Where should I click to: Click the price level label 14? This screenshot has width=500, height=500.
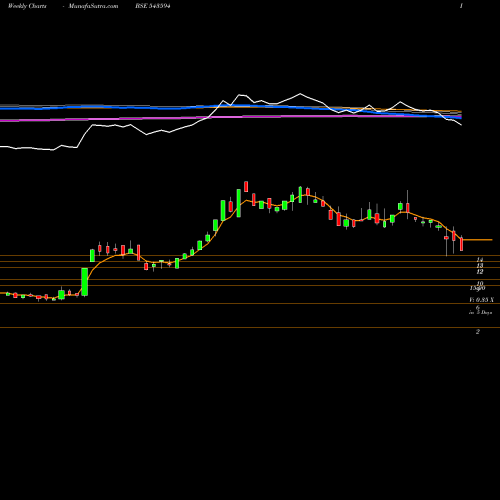[480, 259]
